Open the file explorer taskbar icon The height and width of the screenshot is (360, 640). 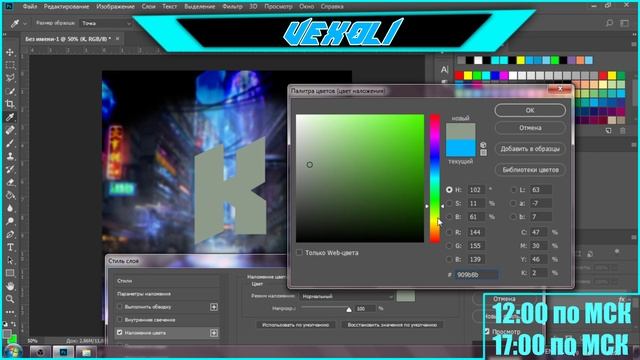(86, 352)
